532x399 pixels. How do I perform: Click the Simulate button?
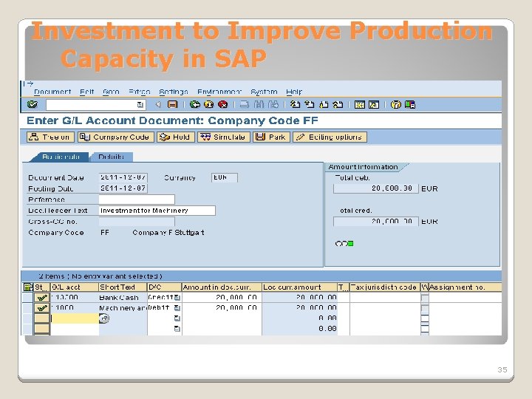pos(224,137)
